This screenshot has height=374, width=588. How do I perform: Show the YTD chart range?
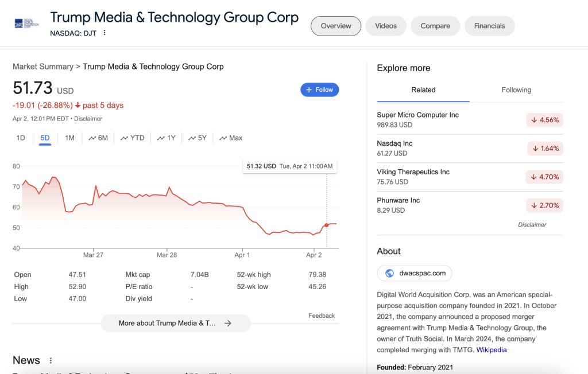pos(133,138)
